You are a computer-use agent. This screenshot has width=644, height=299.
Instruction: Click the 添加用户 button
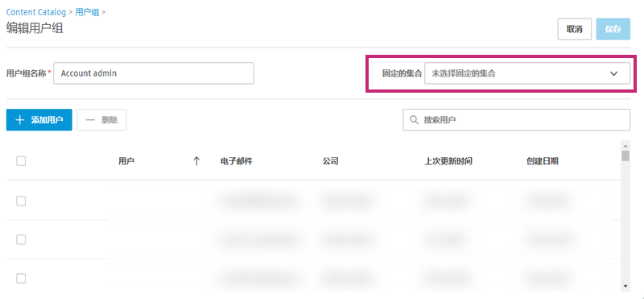[39, 120]
